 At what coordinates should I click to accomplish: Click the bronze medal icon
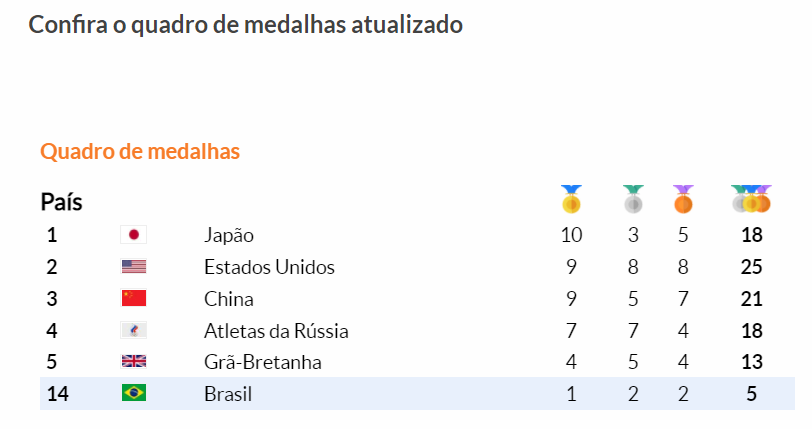click(683, 200)
